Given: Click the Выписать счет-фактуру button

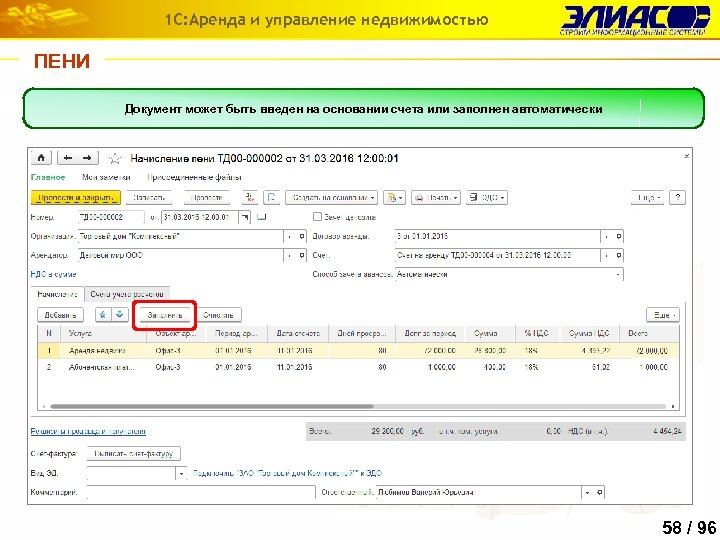Looking at the screenshot, I should pos(134,454).
